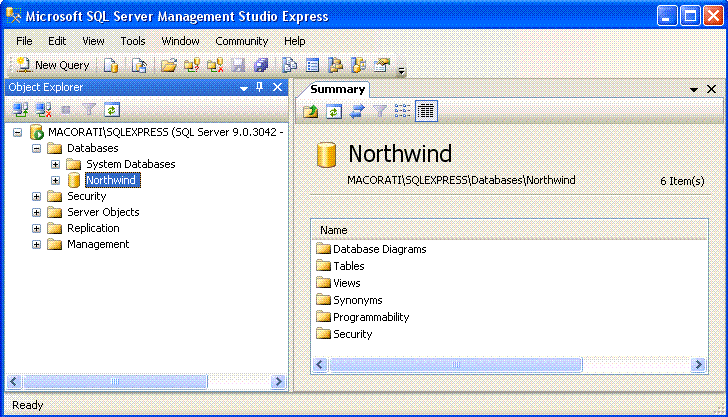Image resolution: width=728 pixels, height=417 pixels.
Task: Click the New Query toolbar button
Action: 52,65
